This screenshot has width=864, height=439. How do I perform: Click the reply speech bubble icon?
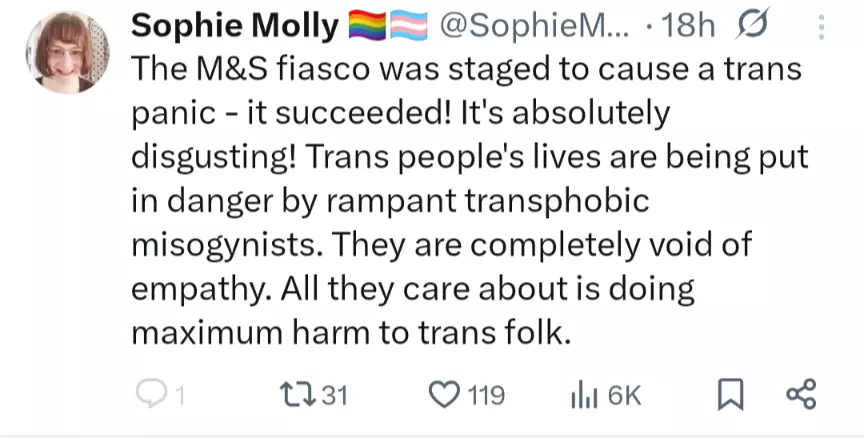tap(148, 395)
